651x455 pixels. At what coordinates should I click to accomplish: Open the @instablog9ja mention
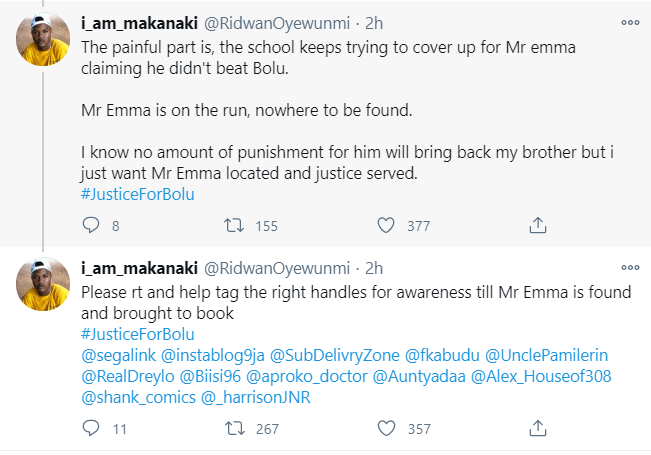[216, 353]
